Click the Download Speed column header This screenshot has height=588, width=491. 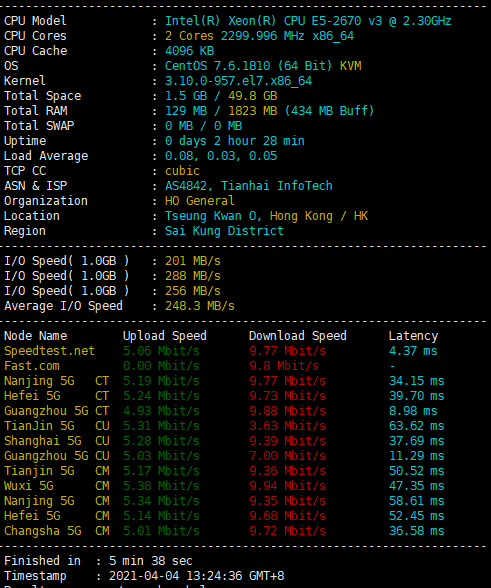[x=298, y=336]
